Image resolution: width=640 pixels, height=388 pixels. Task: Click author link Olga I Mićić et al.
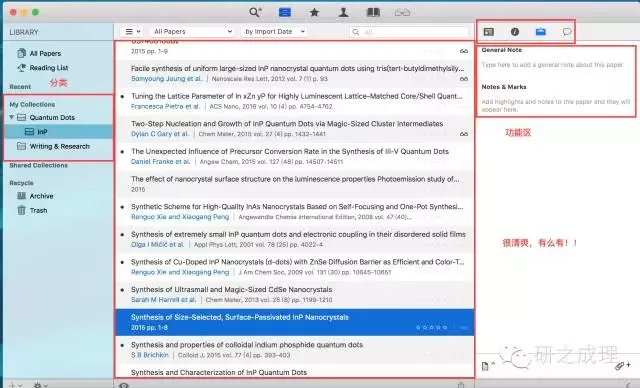(x=158, y=244)
